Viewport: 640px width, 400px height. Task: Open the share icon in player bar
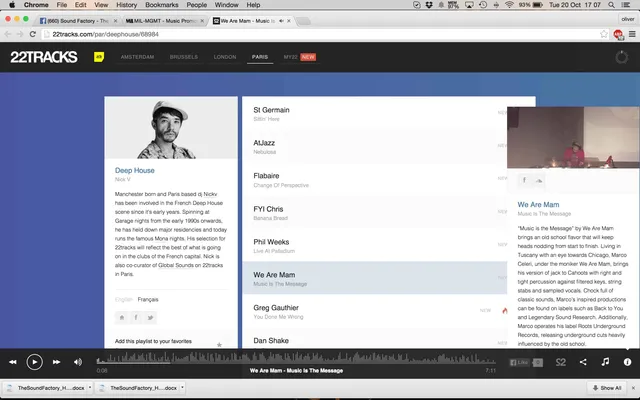click(583, 362)
